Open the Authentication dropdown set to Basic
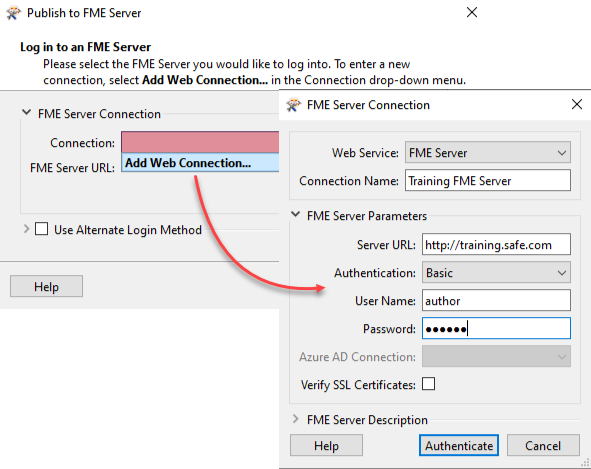The width and height of the screenshot is (591, 469). 496,272
